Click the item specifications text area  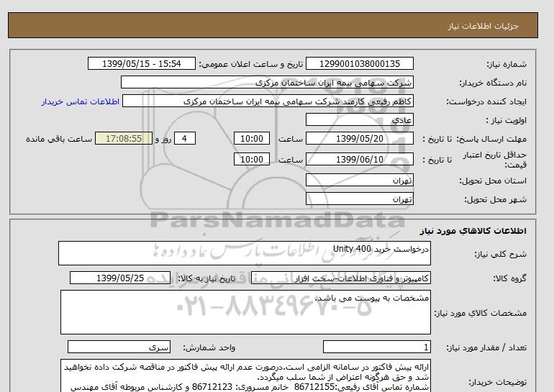[245, 312]
